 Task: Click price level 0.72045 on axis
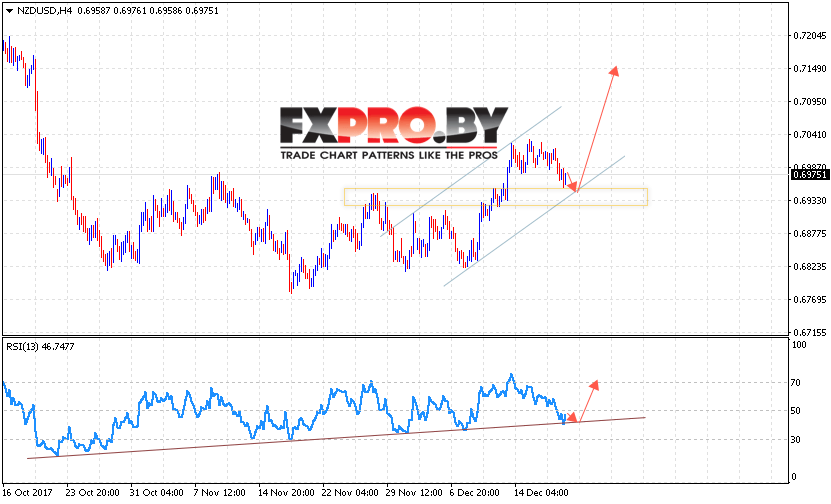[810, 36]
